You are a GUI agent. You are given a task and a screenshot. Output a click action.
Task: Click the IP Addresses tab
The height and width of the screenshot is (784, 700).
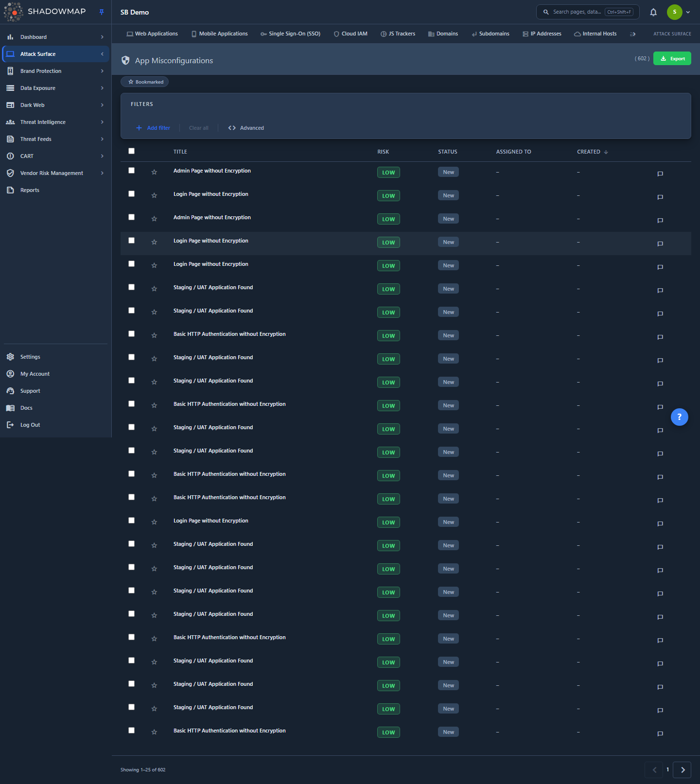(542, 34)
